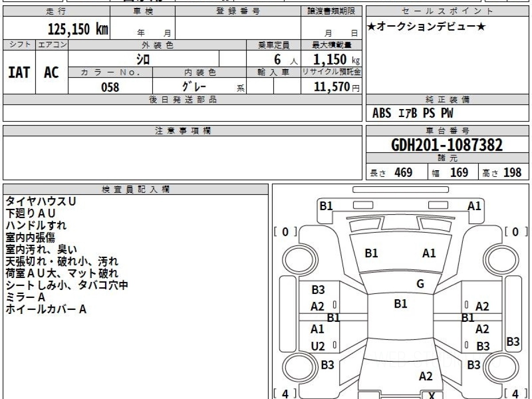Click the height value 198
This screenshot has width=532, height=399.
coord(512,172)
